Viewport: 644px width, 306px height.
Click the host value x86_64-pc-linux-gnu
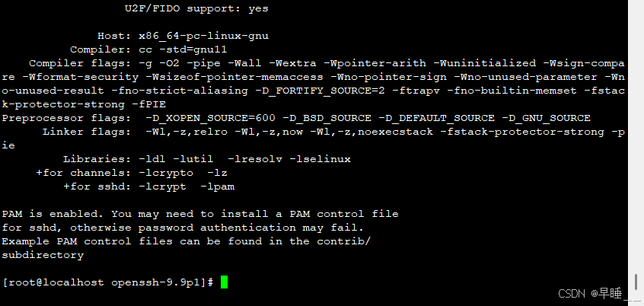[x=204, y=36]
